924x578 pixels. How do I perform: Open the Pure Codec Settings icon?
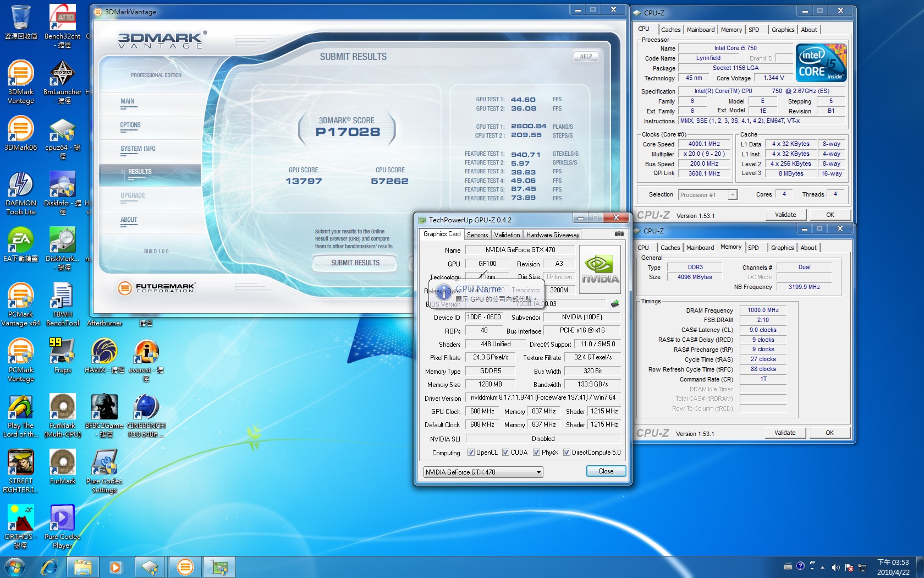[105, 471]
